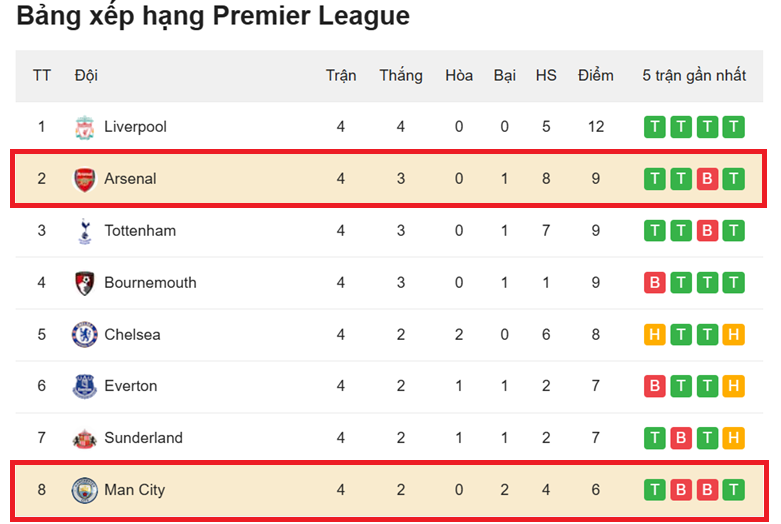Click Chelsea's first orange H draw badge
The width and height of the screenshot is (781, 524).
pyautogui.click(x=655, y=334)
